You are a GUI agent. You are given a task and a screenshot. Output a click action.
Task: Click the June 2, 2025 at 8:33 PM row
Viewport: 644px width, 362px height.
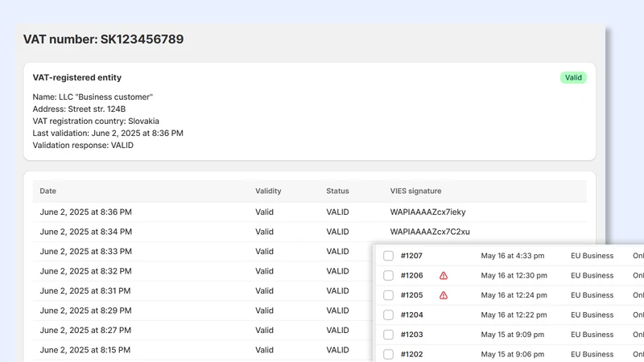(204, 252)
